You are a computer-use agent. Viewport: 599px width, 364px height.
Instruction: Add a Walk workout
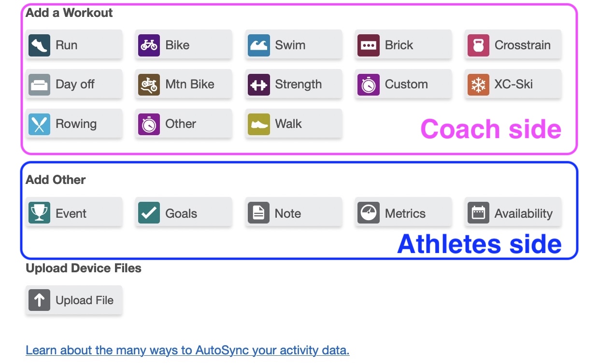[294, 124]
